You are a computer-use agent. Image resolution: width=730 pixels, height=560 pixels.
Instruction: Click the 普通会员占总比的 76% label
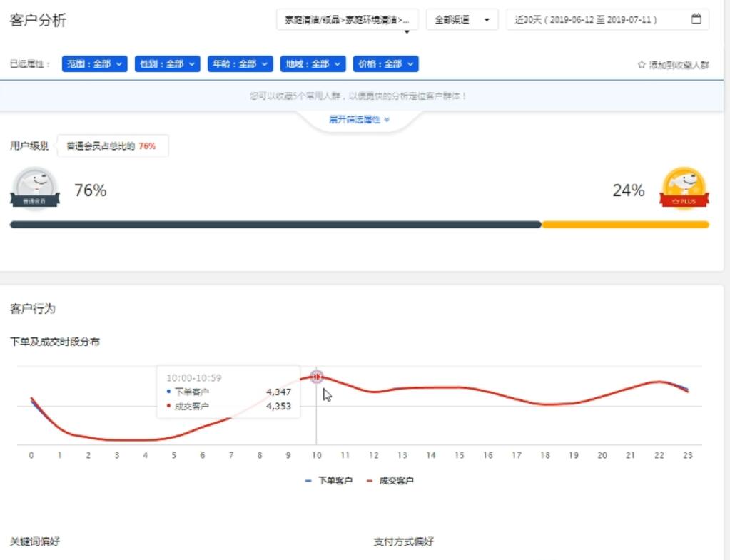click(x=111, y=146)
